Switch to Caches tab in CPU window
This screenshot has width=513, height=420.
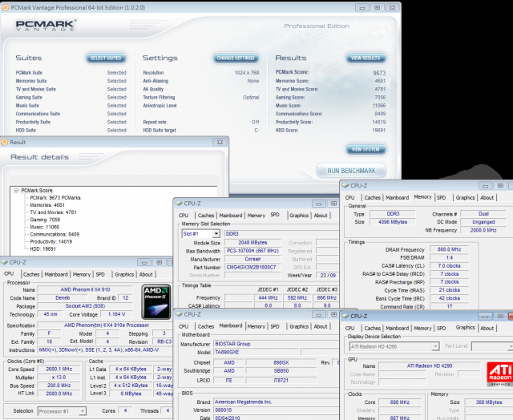pyautogui.click(x=31, y=274)
